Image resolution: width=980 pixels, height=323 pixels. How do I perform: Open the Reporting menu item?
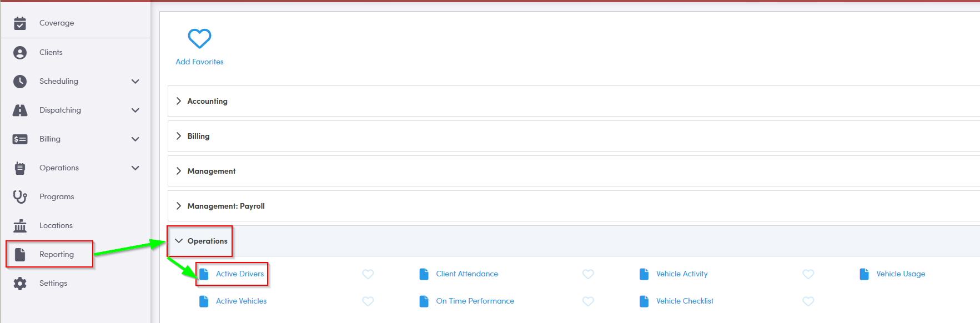coord(56,255)
